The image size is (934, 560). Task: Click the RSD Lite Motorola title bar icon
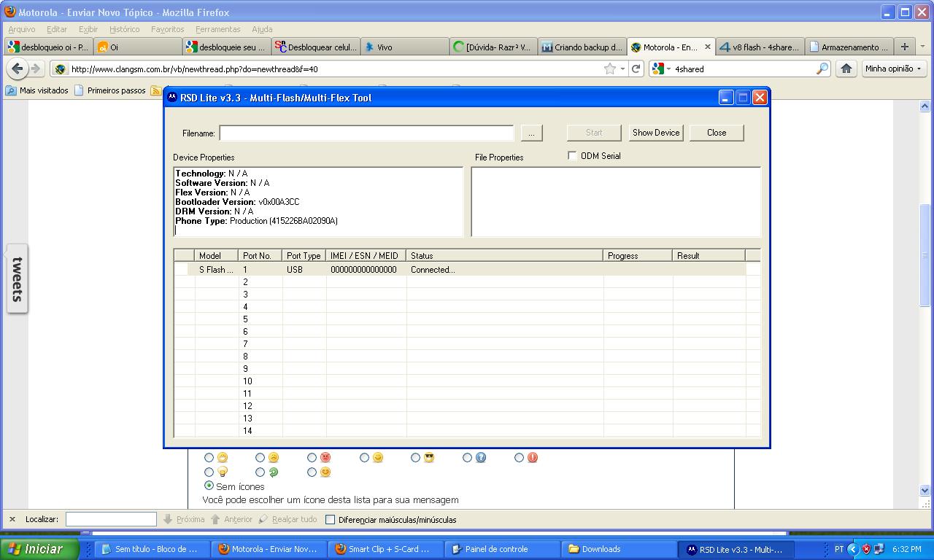172,97
